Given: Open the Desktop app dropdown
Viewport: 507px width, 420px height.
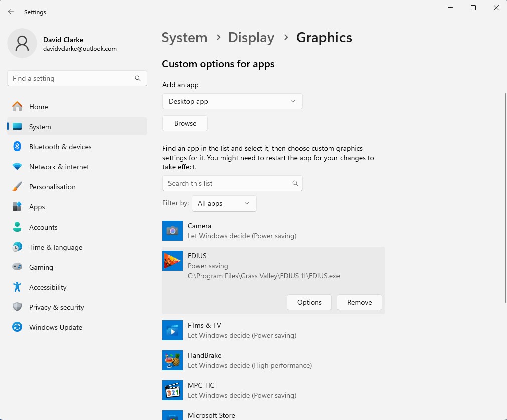Looking at the screenshot, I should click(x=233, y=101).
